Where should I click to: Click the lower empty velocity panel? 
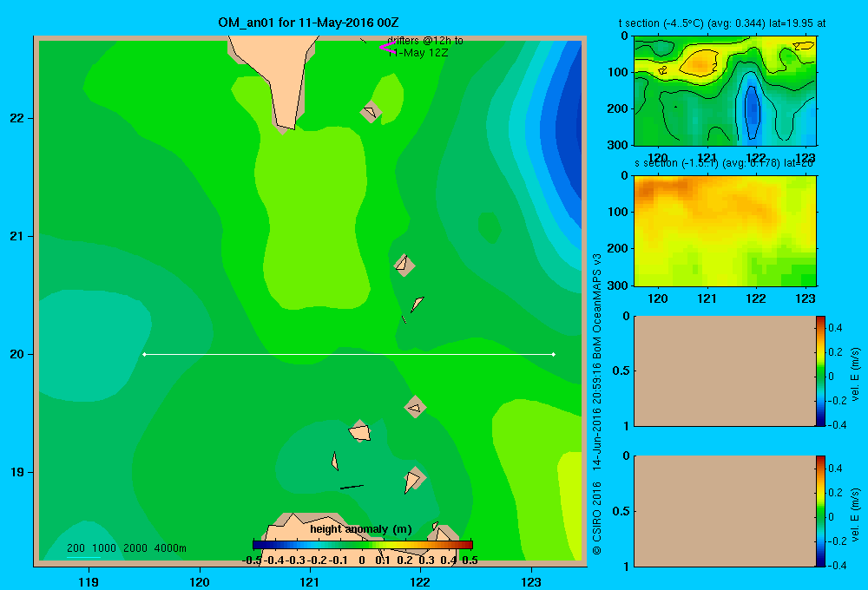click(x=725, y=511)
